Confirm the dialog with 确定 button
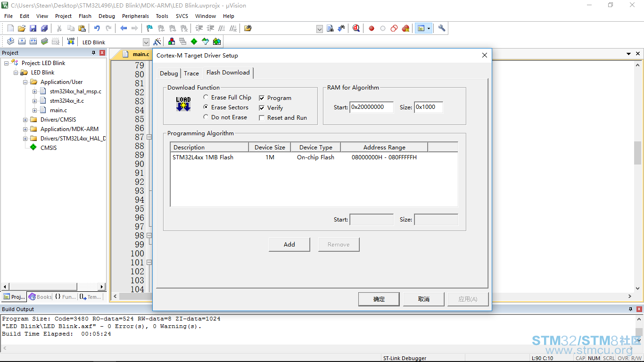Image resolution: width=644 pixels, height=362 pixels. point(379,299)
